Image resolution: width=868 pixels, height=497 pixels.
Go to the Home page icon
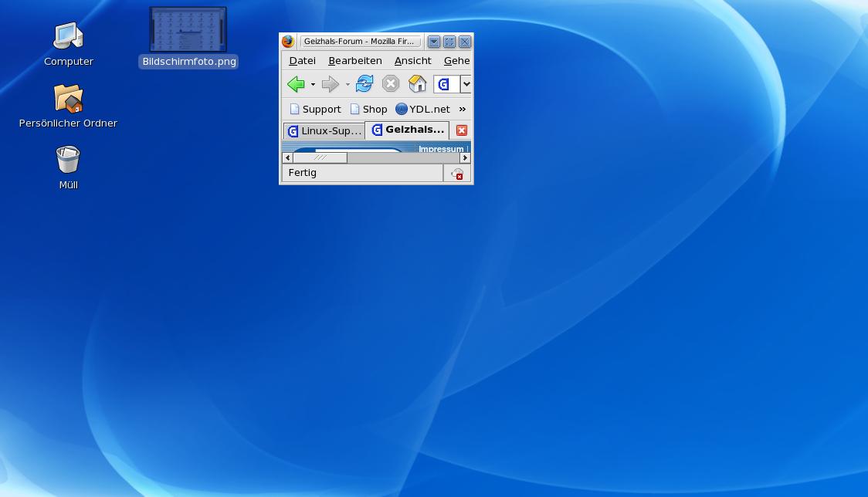pos(417,83)
